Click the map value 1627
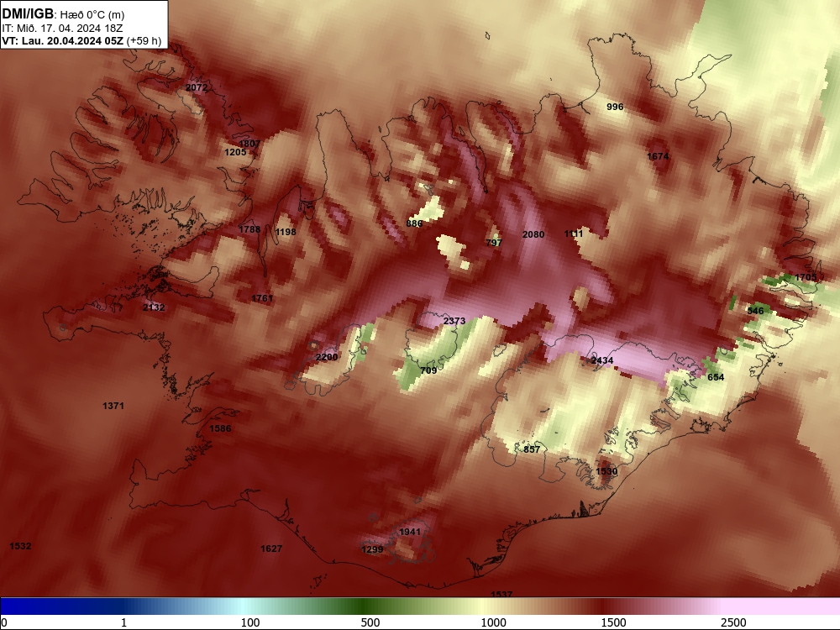Image resolution: width=840 pixels, height=630 pixels. (x=271, y=549)
